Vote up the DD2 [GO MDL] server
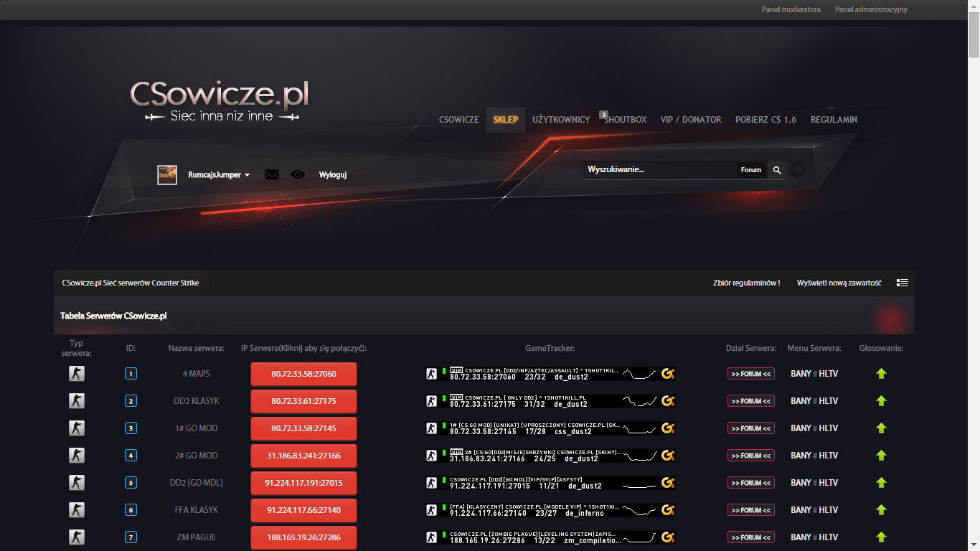Viewport: 980px width, 551px height. click(x=882, y=483)
